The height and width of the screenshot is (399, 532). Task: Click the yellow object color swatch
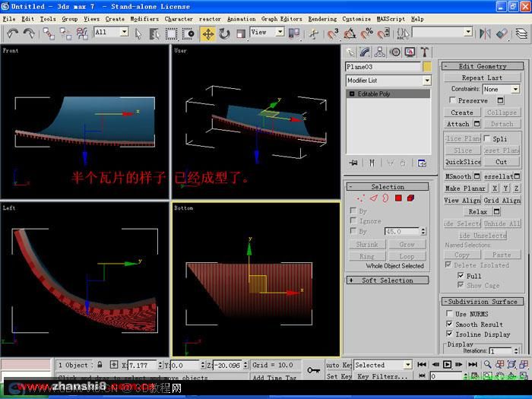click(x=427, y=67)
